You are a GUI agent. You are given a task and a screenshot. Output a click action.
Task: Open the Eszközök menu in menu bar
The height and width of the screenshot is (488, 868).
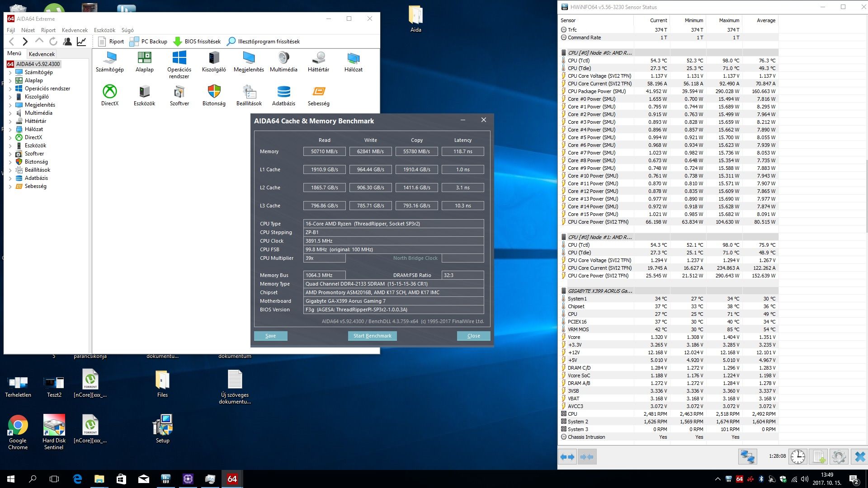pyautogui.click(x=104, y=30)
